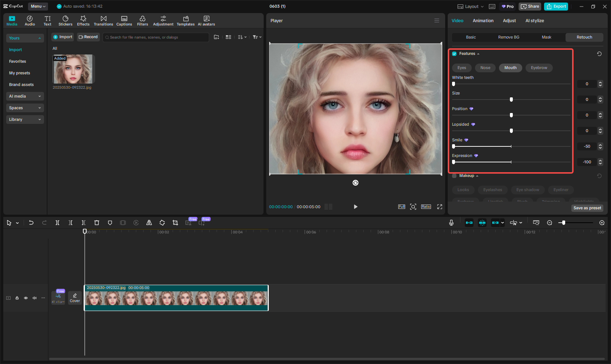Select the Split tool in the timeline toolbar

coord(57,223)
